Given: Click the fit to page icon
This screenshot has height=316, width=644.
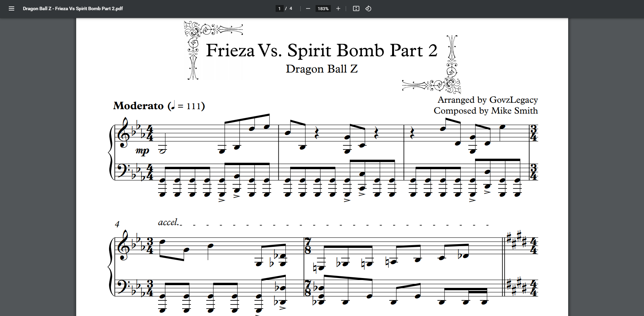Looking at the screenshot, I should 356,8.
